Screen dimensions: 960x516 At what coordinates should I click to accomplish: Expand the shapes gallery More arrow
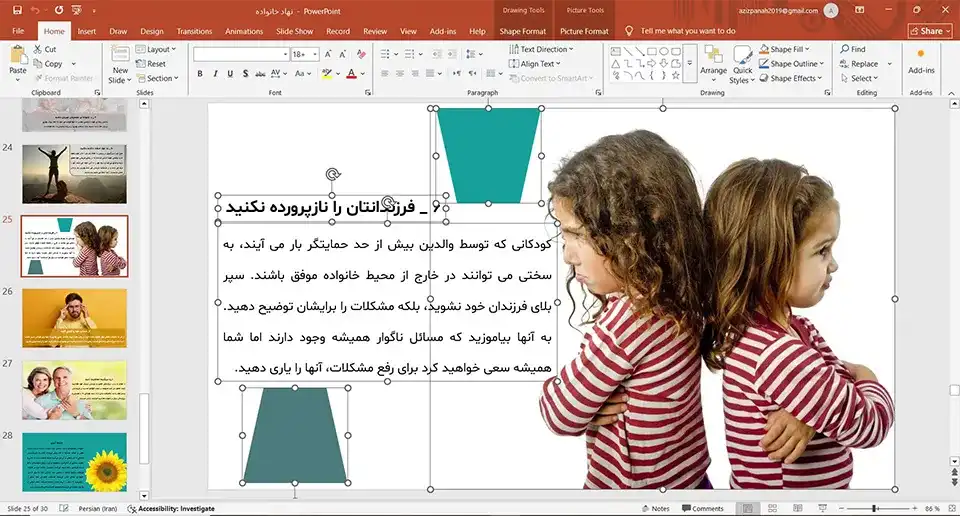690,63
